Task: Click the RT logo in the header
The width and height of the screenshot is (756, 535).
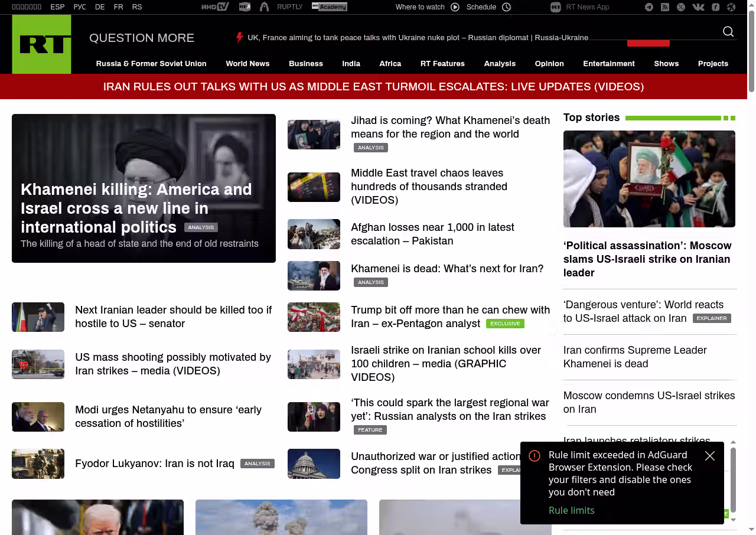Action: pyautogui.click(x=41, y=44)
